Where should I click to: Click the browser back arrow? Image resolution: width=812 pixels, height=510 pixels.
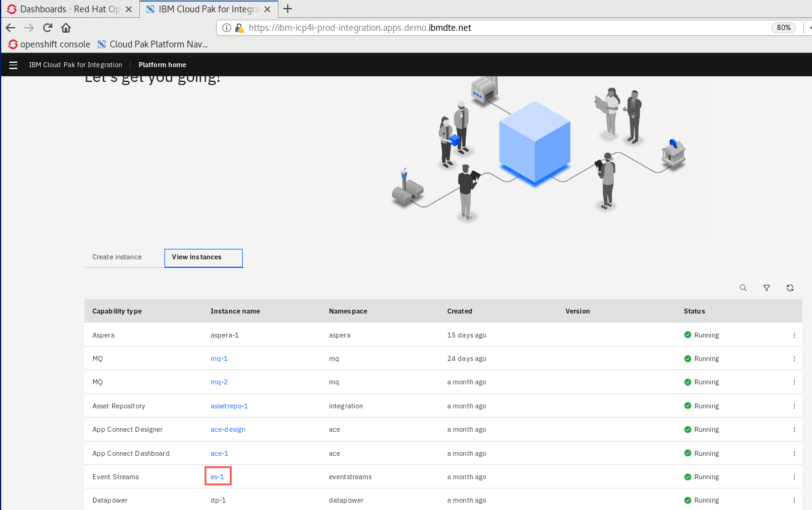point(10,28)
